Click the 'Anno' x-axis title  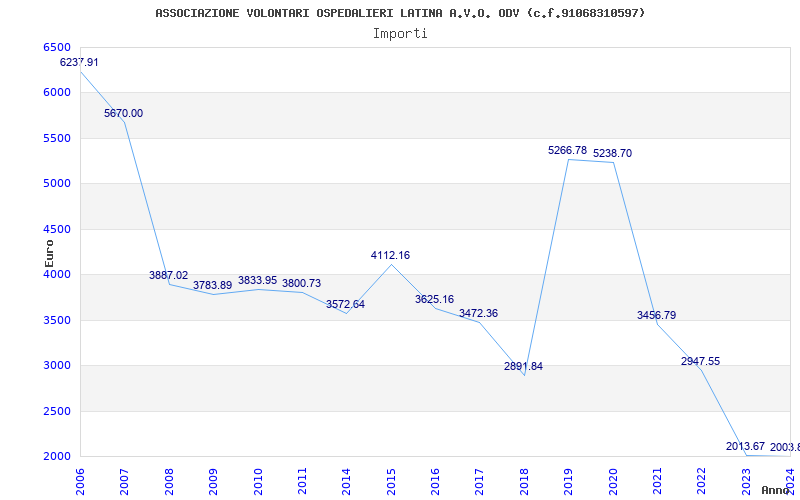point(776,490)
